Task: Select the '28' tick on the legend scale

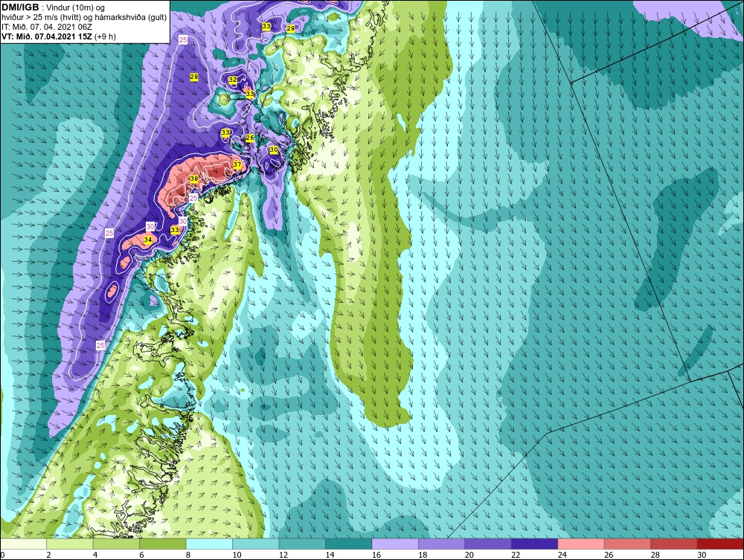Action: (x=655, y=555)
